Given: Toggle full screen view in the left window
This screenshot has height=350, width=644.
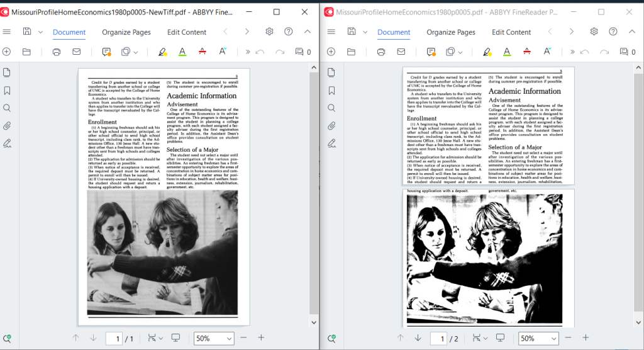Looking at the screenshot, I should (175, 338).
